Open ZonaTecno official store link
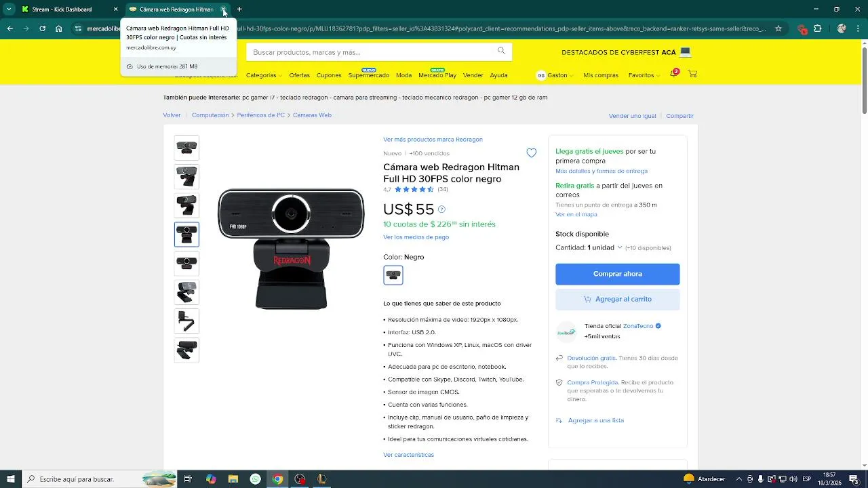This screenshot has height=488, width=868. coord(638,326)
